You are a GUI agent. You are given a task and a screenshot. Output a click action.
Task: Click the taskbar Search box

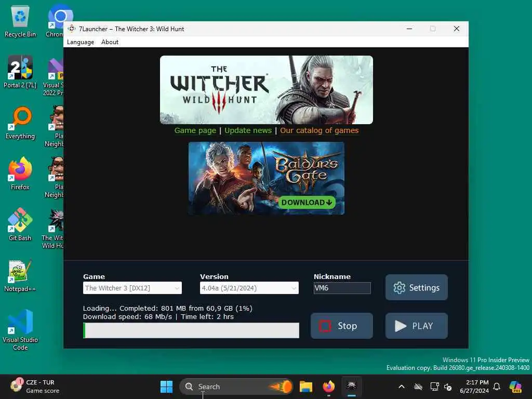tap(236, 387)
